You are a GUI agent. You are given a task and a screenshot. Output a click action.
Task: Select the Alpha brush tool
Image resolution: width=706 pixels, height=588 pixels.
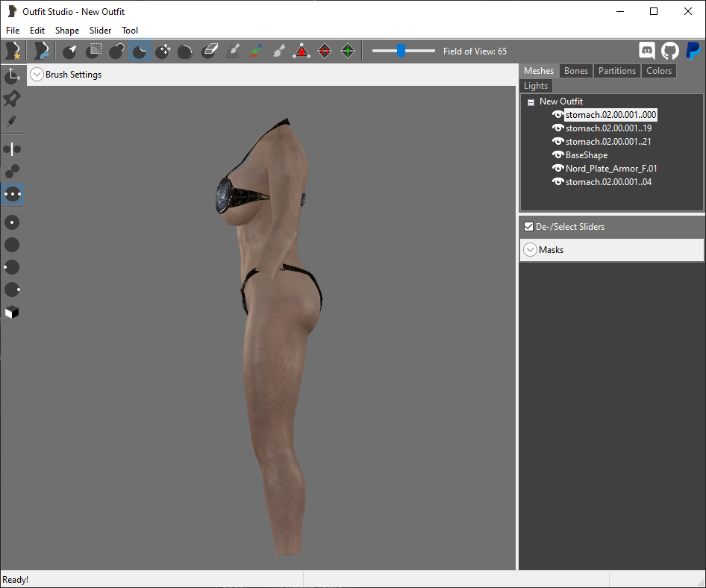(278, 51)
